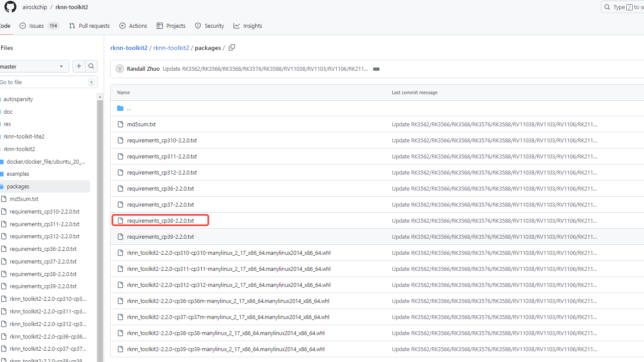Click the Actions play icon

pos(122,26)
